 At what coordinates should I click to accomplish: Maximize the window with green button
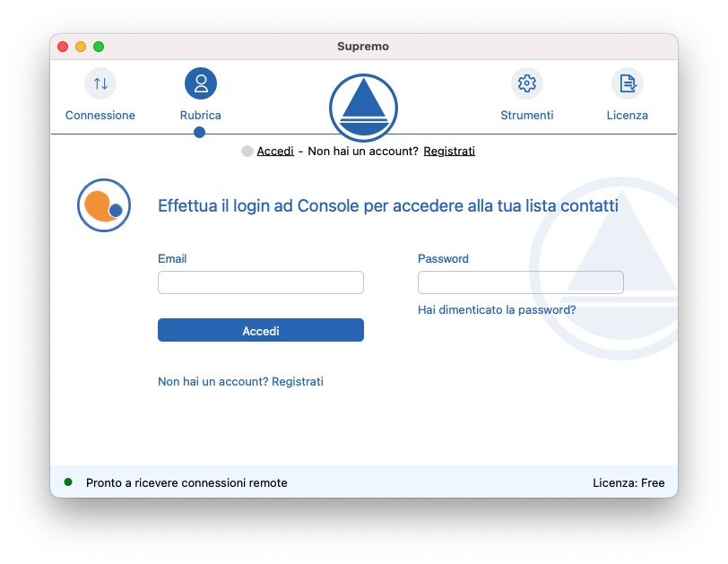pos(99,47)
